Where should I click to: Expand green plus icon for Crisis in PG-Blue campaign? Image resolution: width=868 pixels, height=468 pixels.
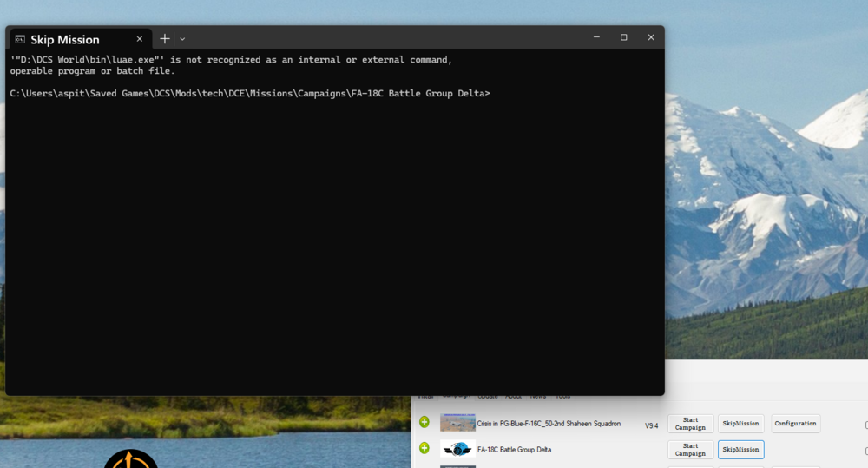click(424, 422)
